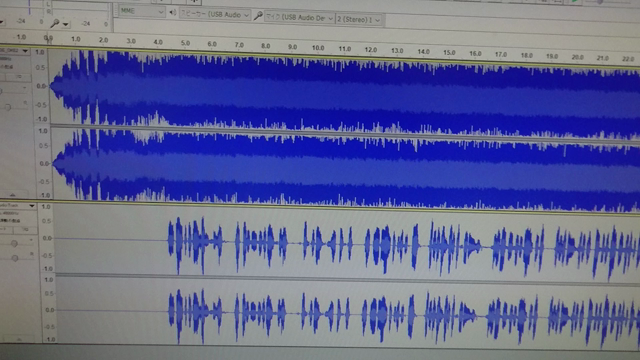
Task: Click the second track's gain slider knob
Action: point(14,244)
